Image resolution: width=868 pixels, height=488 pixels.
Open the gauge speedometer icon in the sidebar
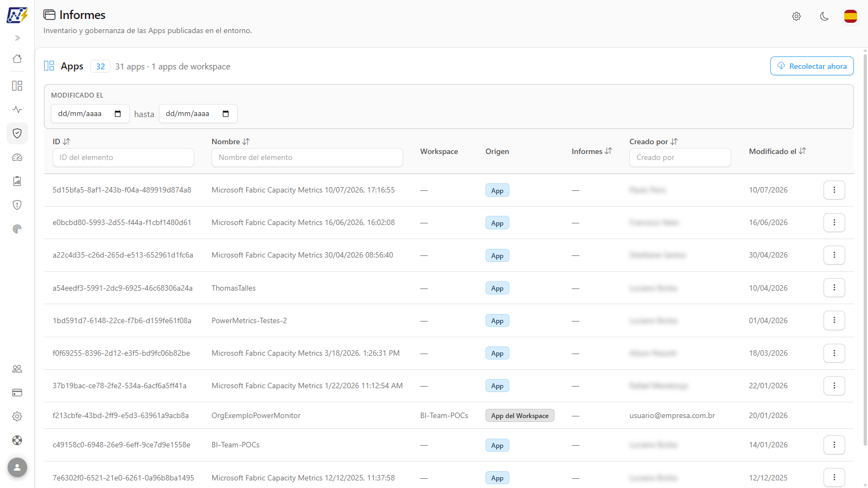point(17,157)
